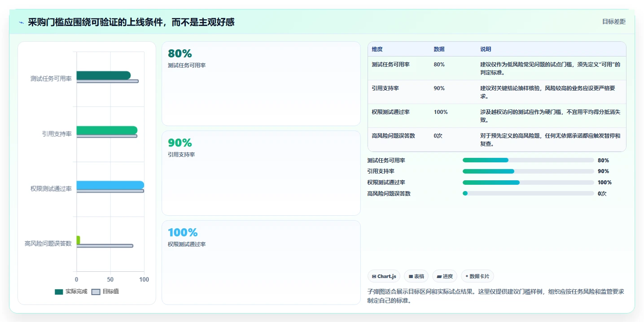Select the 数据卡片 chip
Image resolution: width=644 pixels, height=322 pixels.
[x=477, y=276]
